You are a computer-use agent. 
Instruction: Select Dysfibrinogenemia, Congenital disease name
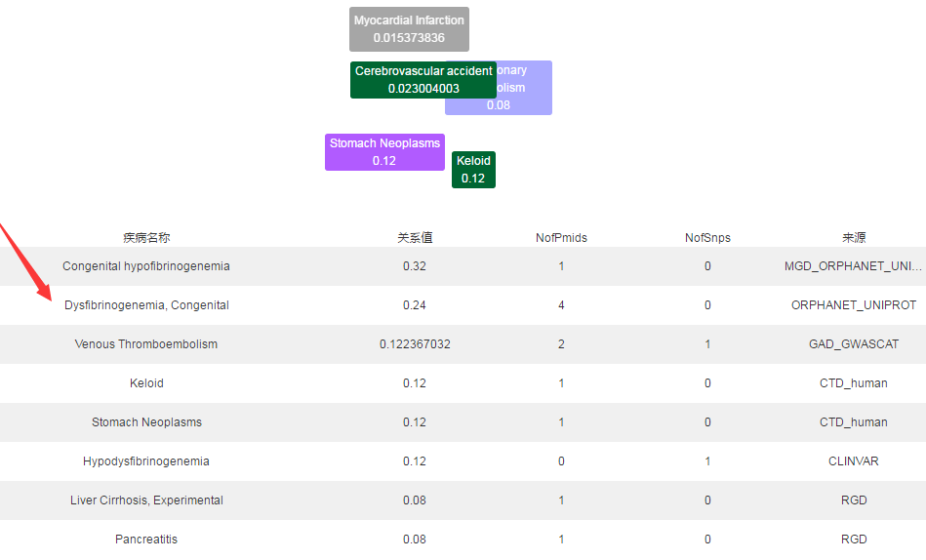coord(146,305)
